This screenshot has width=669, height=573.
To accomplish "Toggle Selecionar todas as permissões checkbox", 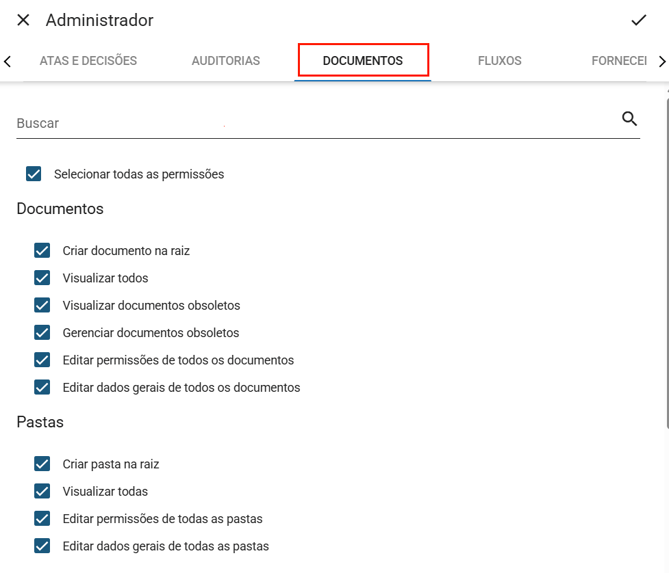I will pyautogui.click(x=34, y=174).
